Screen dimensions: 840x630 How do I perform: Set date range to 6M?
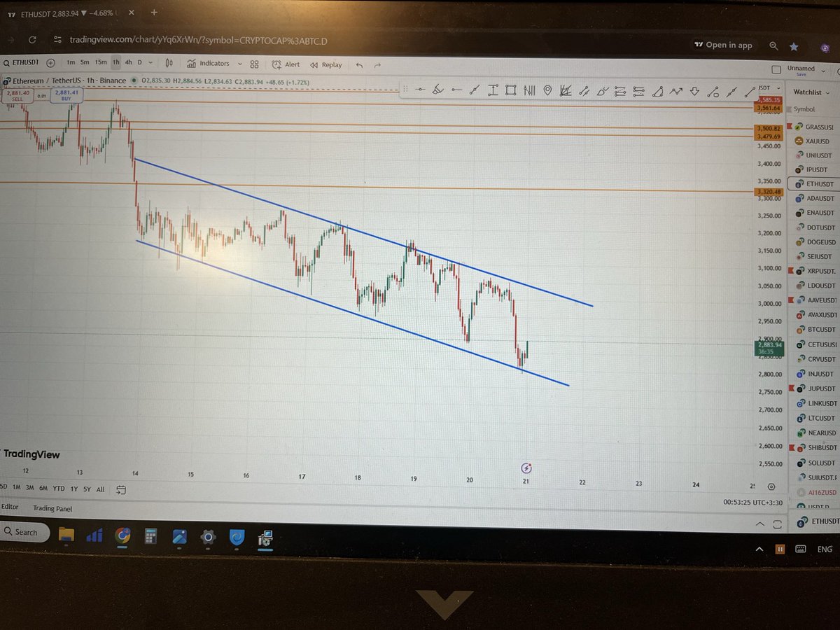[43, 489]
